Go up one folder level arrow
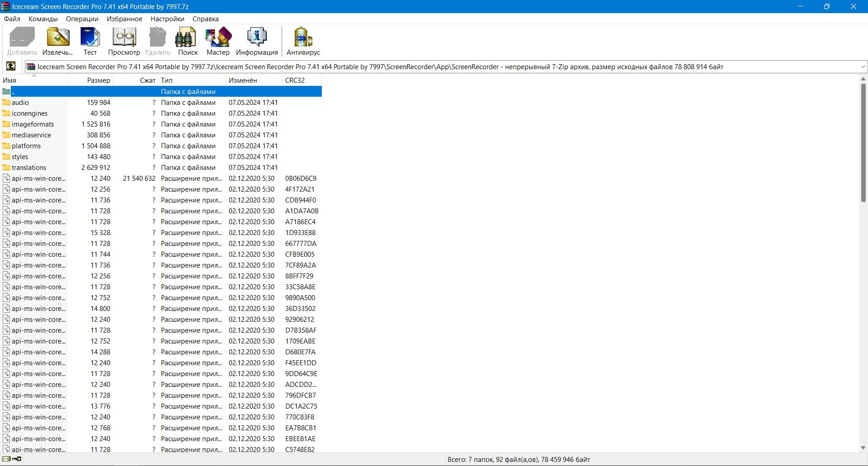Image resolution: width=868 pixels, height=466 pixels. (11, 66)
